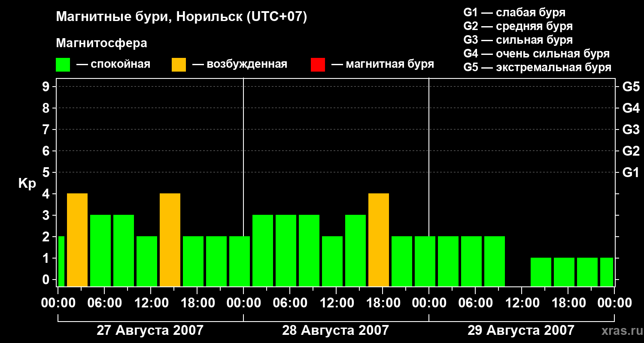The width and height of the screenshot is (644, 343).
Task: Click the 'Kp' axis label
Action: click(27, 184)
